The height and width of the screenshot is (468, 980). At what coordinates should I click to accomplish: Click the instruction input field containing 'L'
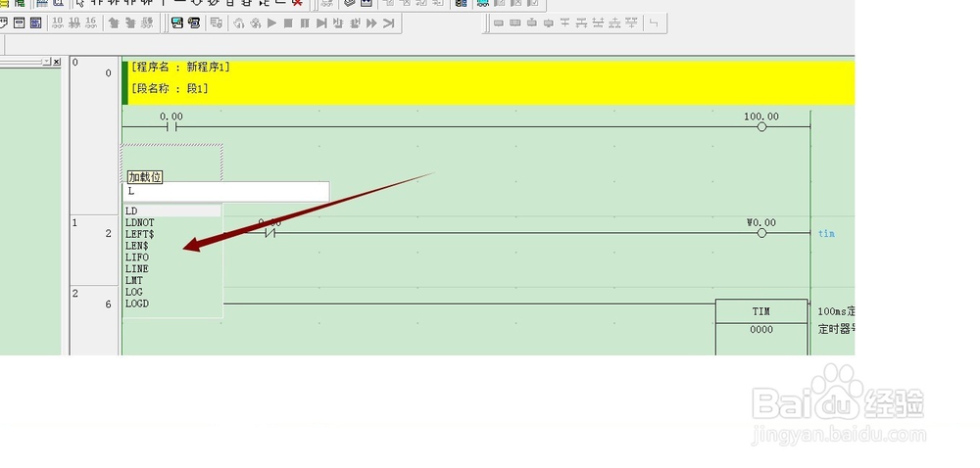225,192
